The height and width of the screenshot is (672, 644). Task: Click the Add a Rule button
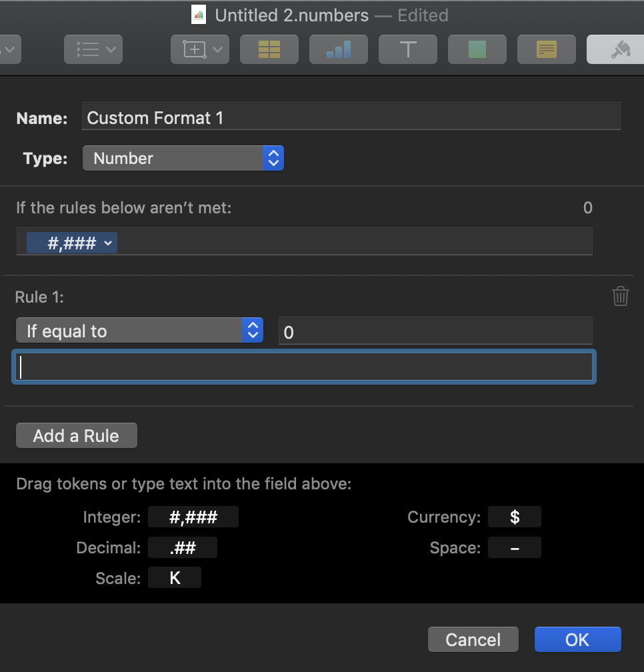[76, 436]
